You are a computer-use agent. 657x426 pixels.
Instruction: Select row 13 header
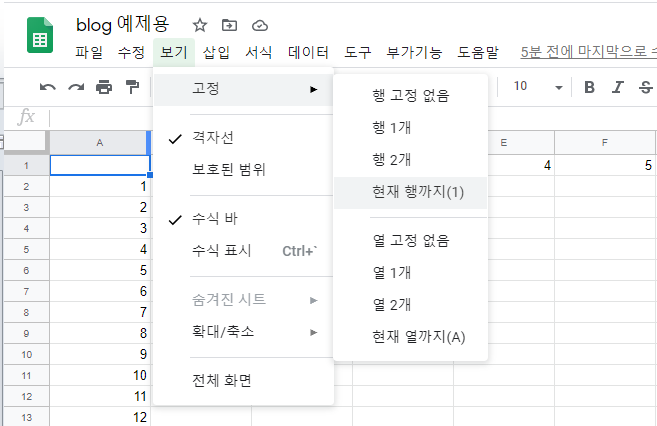pyautogui.click(x=26, y=417)
